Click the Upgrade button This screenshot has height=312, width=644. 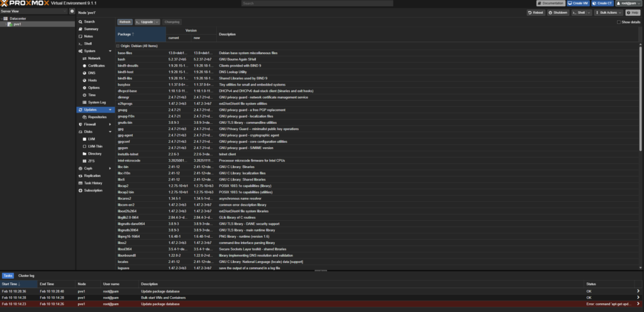pyautogui.click(x=145, y=22)
